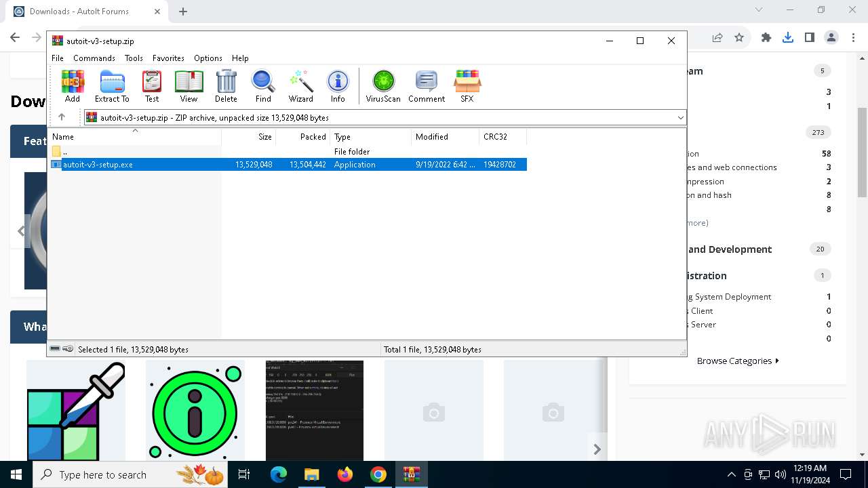The image size is (868, 488).
Task: Open eyedropper app thumbnail on page
Action: 76,411
